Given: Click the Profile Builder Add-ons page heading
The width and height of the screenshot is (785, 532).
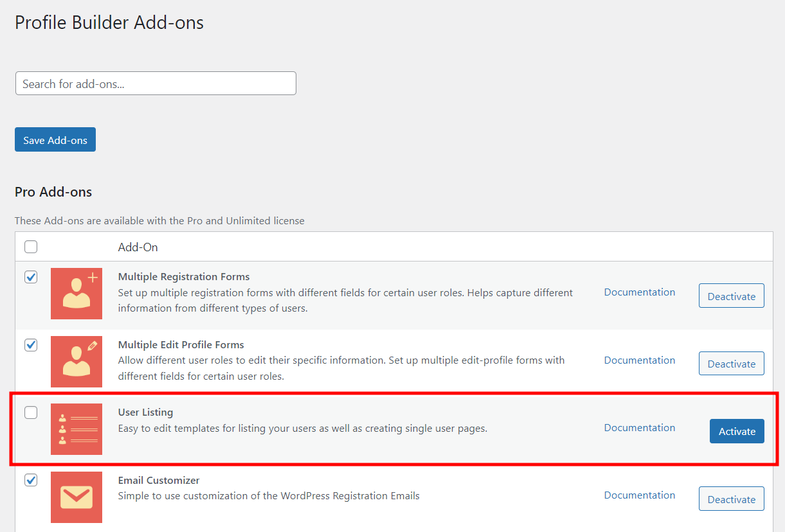Looking at the screenshot, I should (x=109, y=22).
